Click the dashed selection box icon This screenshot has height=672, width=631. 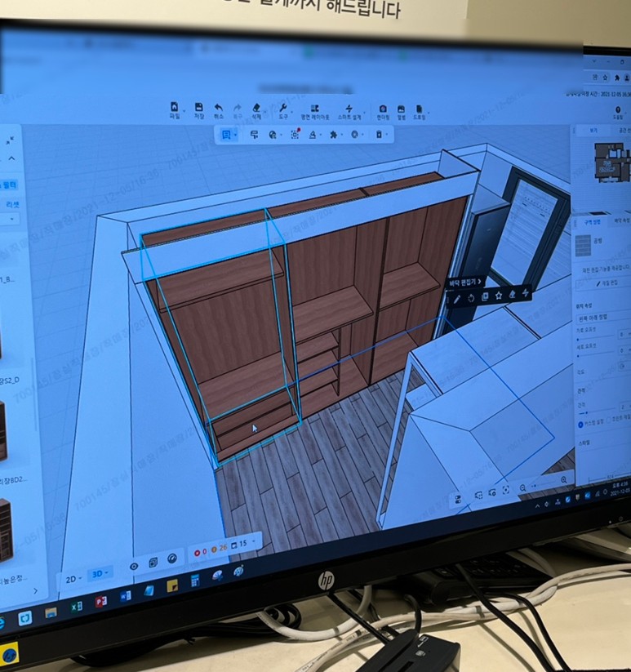pyautogui.click(x=296, y=135)
